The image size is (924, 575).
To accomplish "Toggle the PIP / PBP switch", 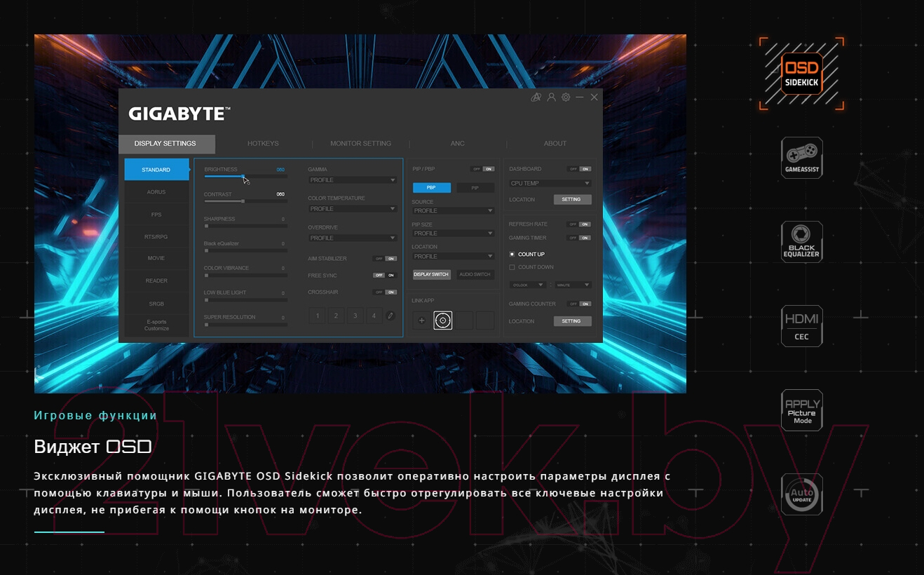I will pyautogui.click(x=482, y=169).
